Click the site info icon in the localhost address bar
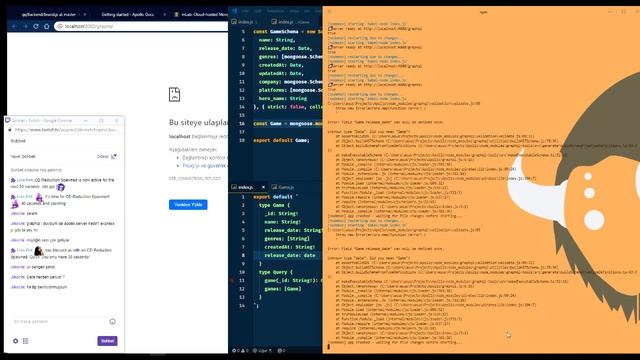Image resolution: width=640 pixels, height=360 pixels. click(60, 26)
